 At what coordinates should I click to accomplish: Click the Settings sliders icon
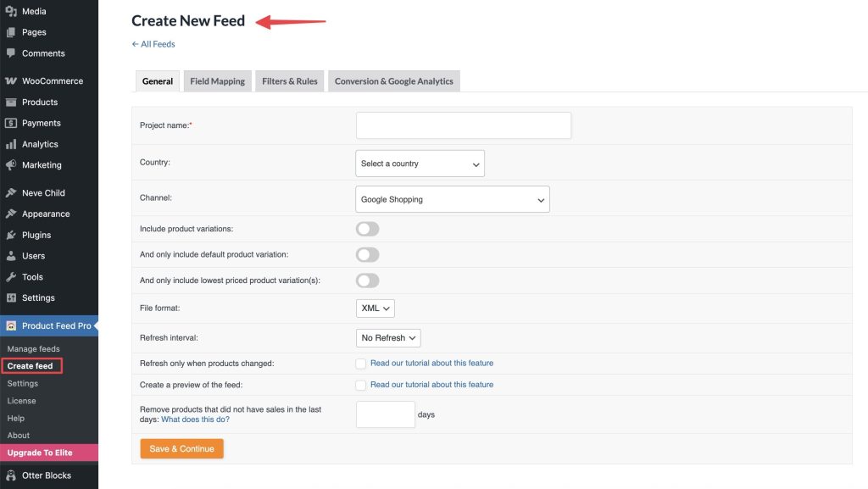coord(11,297)
